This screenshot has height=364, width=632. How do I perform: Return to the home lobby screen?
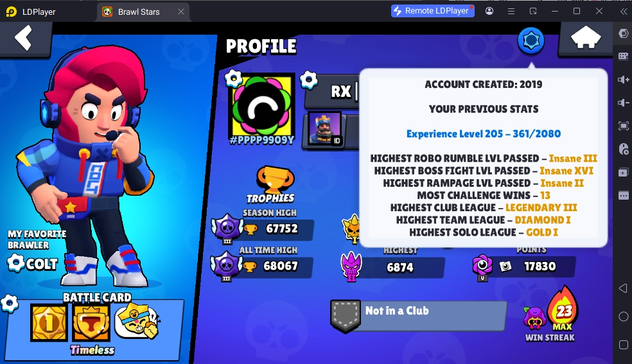click(x=586, y=38)
